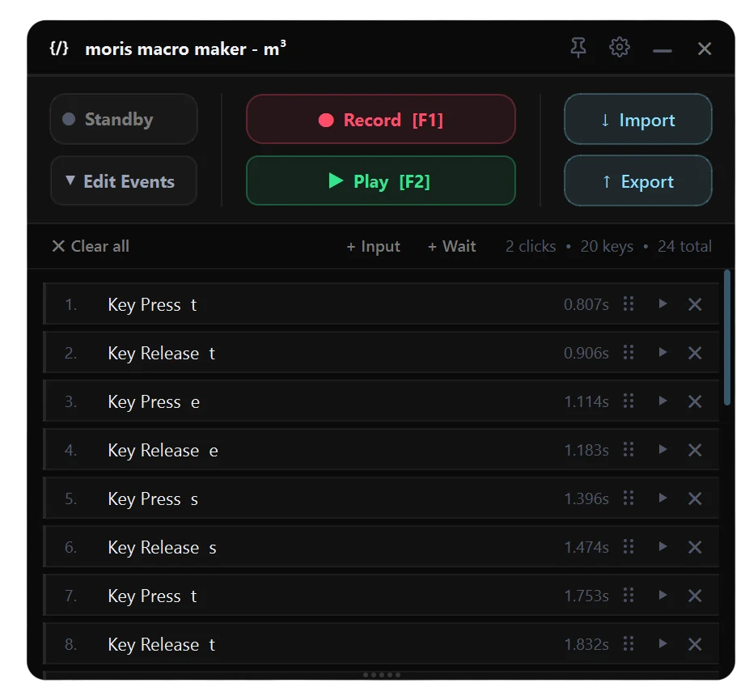The image size is (745, 700).
Task: Play event 5 Key Press s
Action: pos(662,498)
